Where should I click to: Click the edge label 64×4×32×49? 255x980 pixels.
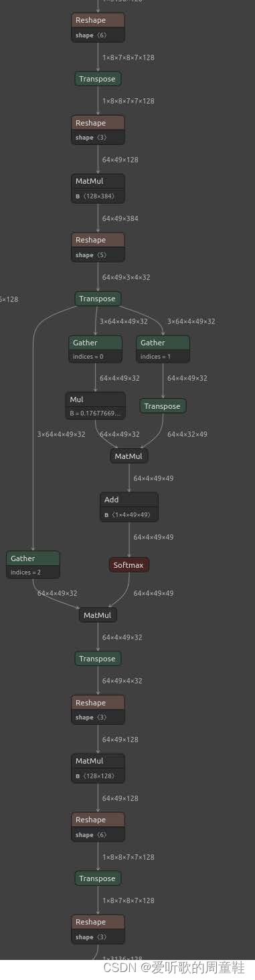coord(187,434)
